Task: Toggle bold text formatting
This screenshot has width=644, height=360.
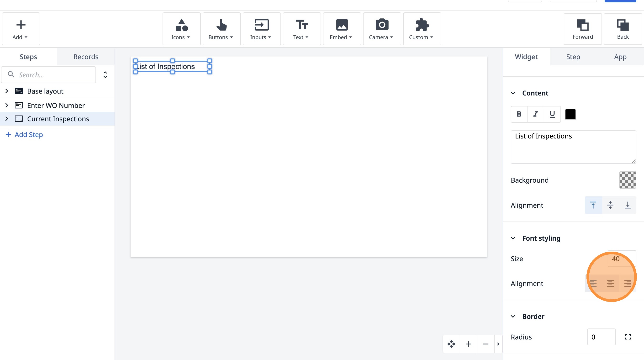Action: coord(519,114)
